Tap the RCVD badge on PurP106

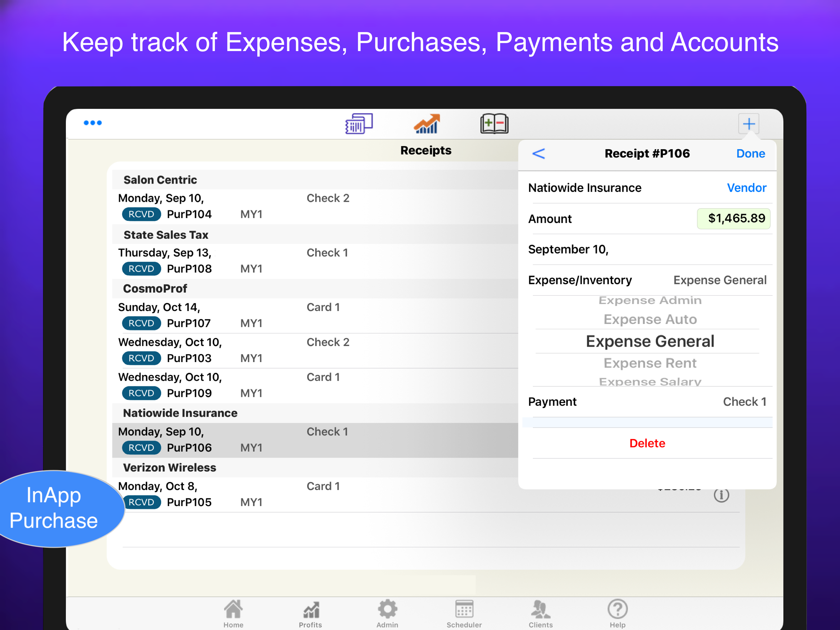pyautogui.click(x=141, y=448)
